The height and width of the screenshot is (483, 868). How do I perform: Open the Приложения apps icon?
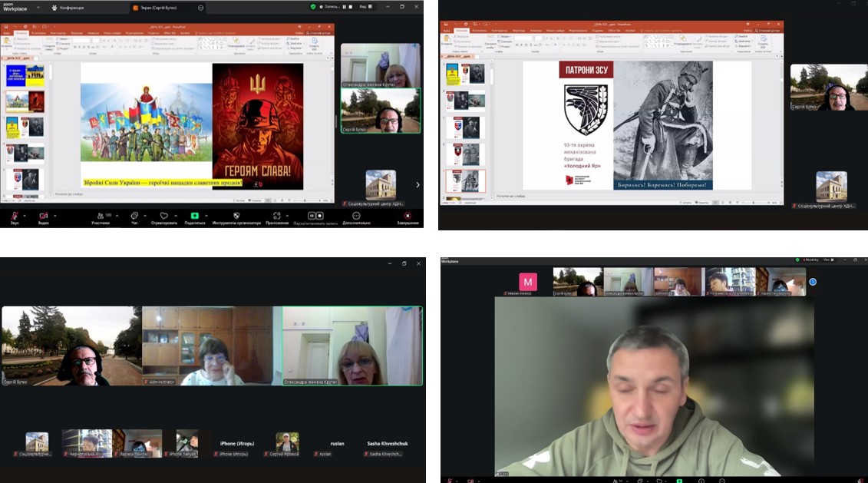pyautogui.click(x=276, y=216)
